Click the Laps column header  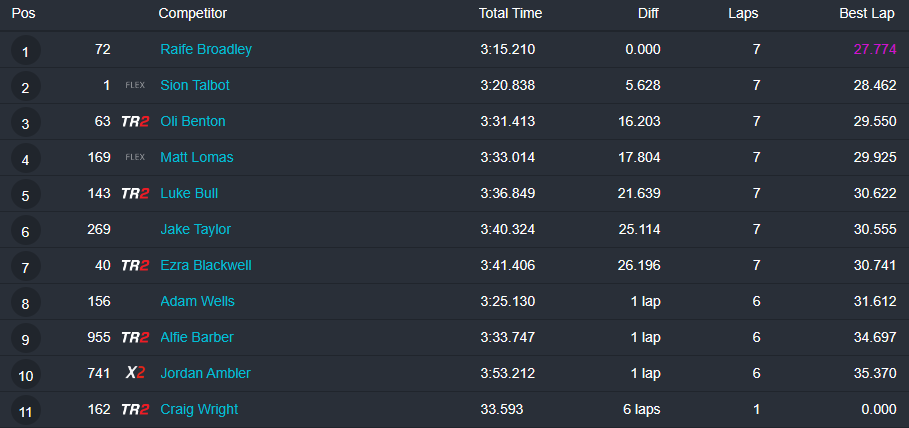tap(743, 13)
